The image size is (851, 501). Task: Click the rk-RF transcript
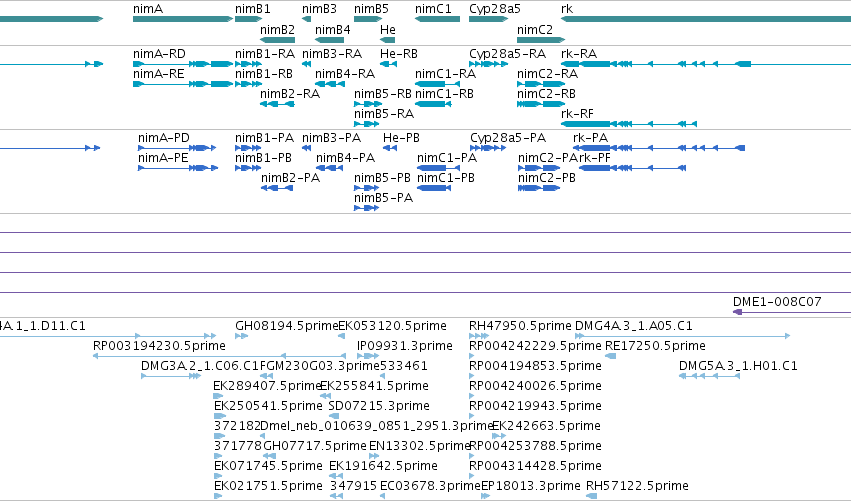(x=629, y=124)
